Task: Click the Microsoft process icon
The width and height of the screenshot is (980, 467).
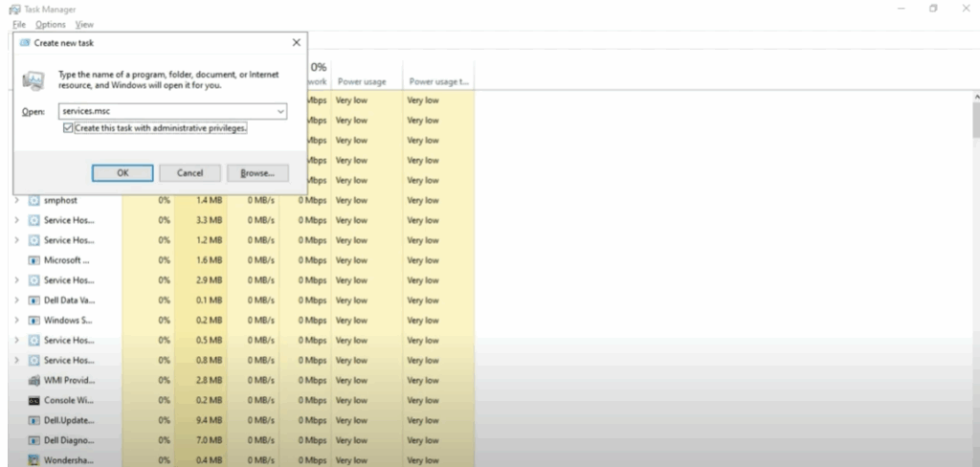Action: pyautogui.click(x=33, y=260)
